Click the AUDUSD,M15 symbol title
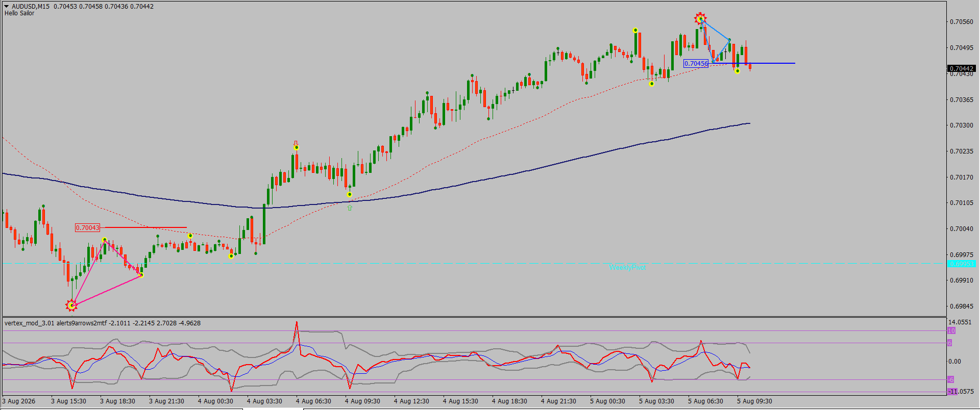This screenshot has height=410, width=980. [x=31, y=7]
